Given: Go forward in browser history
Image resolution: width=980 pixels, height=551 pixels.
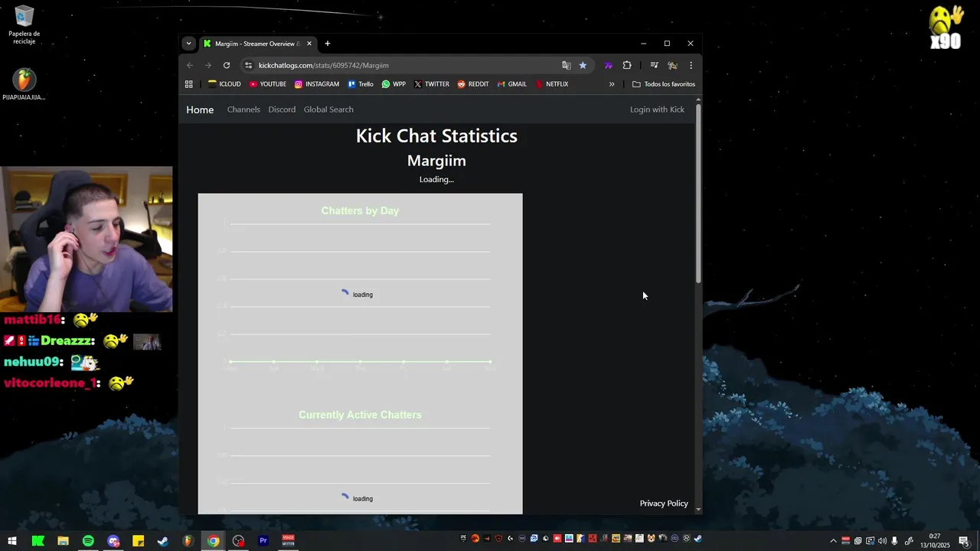Looking at the screenshot, I should point(208,65).
